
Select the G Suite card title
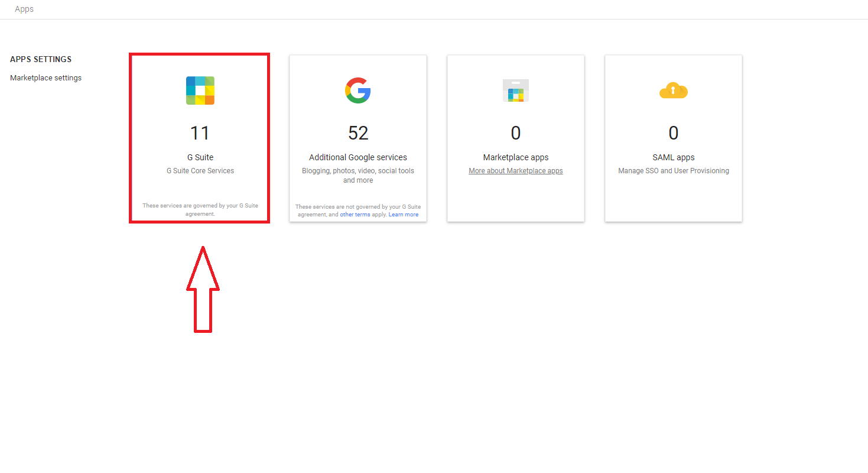(x=200, y=157)
